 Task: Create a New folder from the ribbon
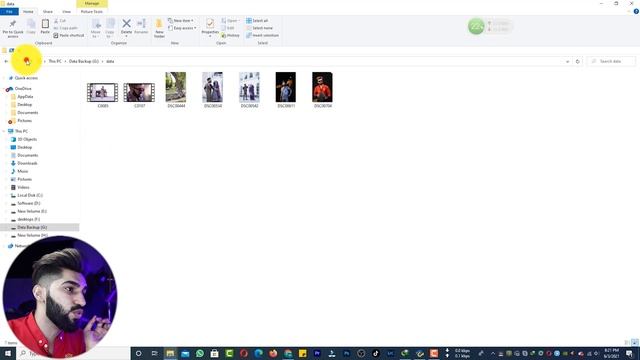(x=159, y=28)
